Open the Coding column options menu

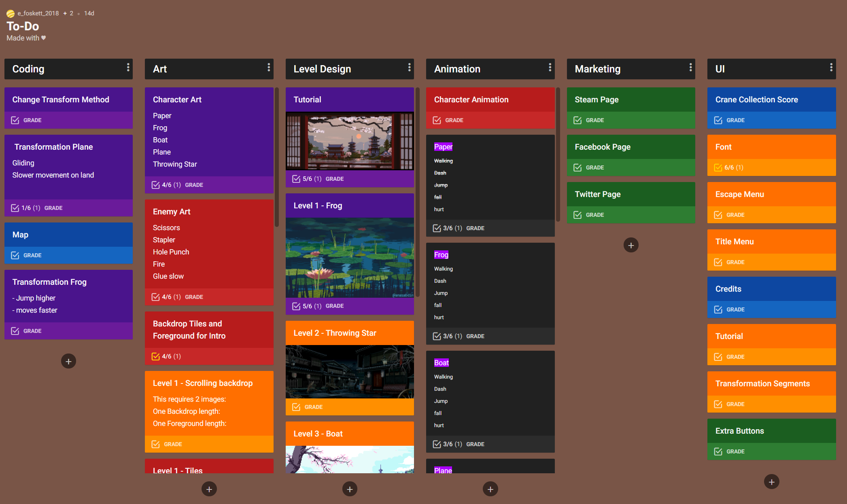(x=128, y=67)
